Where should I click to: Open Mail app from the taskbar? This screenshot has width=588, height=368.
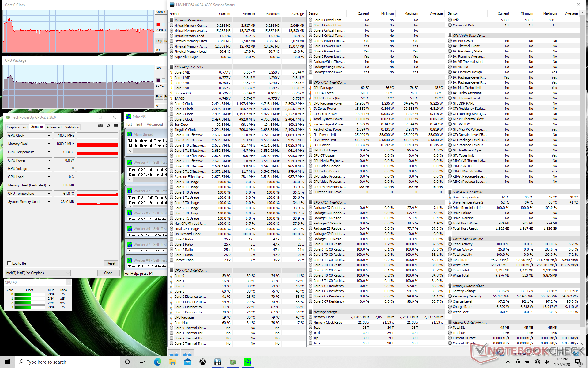187,362
